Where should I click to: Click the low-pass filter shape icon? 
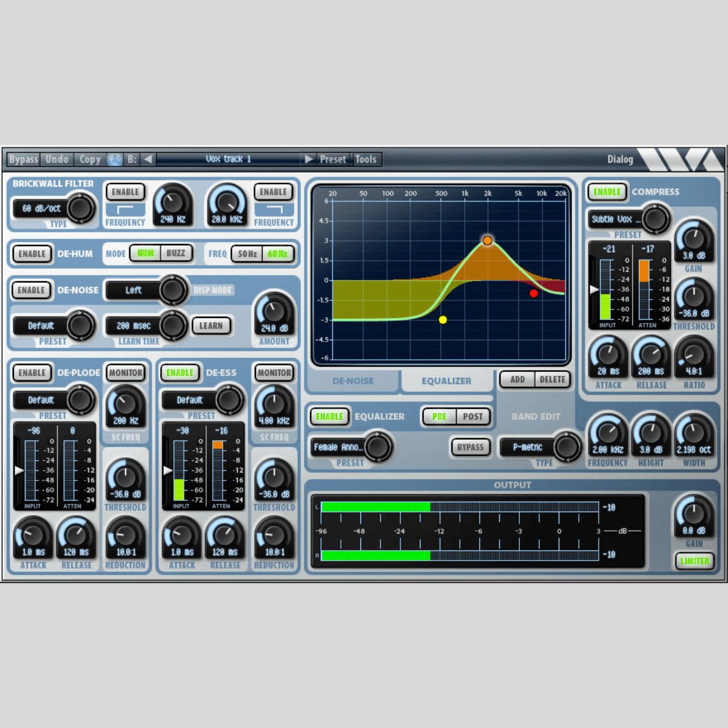point(274,210)
